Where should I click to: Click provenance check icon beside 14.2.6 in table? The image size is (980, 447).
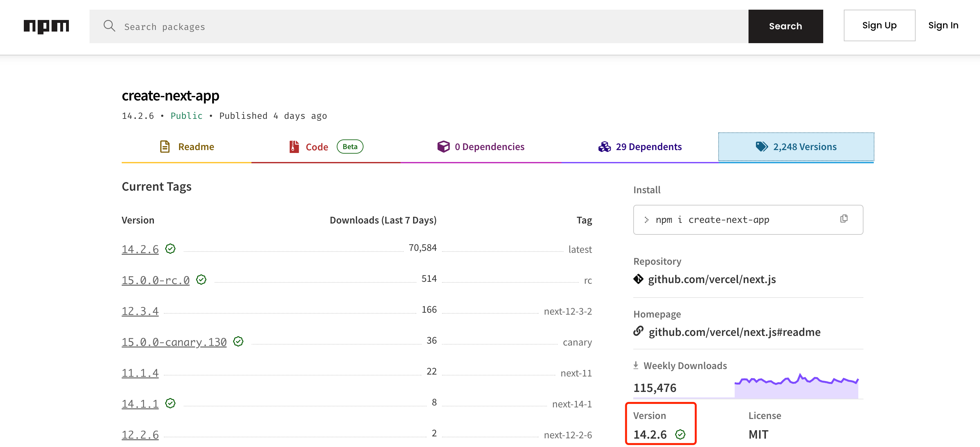(x=170, y=248)
